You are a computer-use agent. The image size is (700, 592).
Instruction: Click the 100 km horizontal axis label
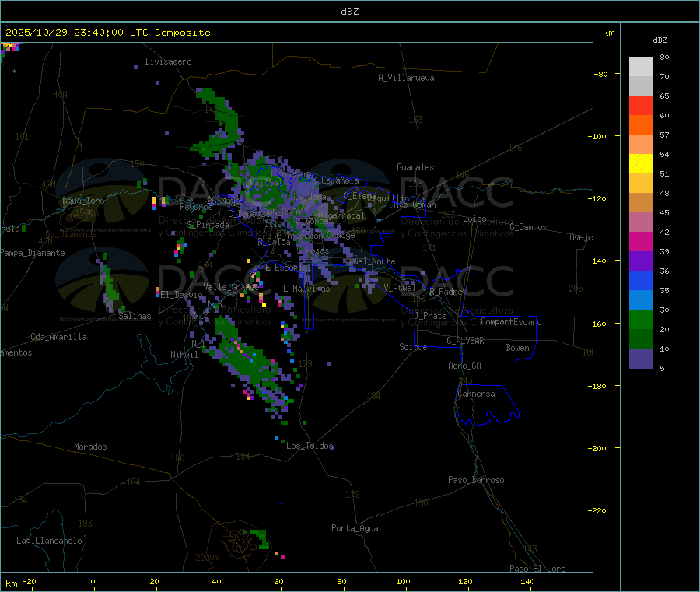click(403, 581)
